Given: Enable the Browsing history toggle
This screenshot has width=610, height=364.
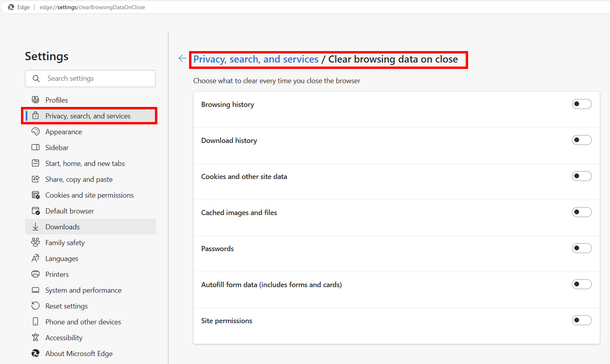Looking at the screenshot, I should [x=581, y=104].
